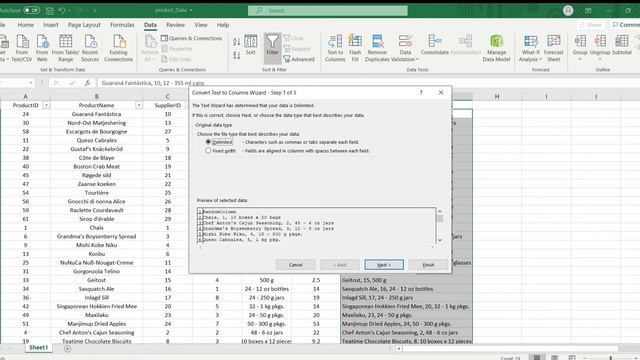Click the Undo arrow icon
The image size is (640, 360).
[x=62, y=10]
